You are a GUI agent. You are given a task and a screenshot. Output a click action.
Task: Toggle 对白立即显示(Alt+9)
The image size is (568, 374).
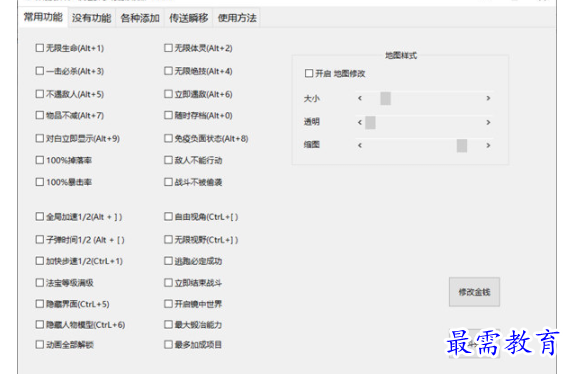[x=40, y=138]
